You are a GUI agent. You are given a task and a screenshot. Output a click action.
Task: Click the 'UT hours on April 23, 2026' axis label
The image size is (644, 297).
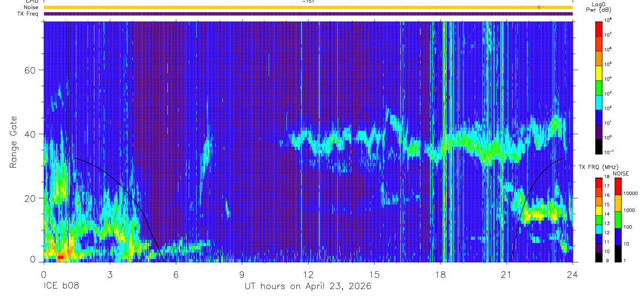pyautogui.click(x=308, y=287)
